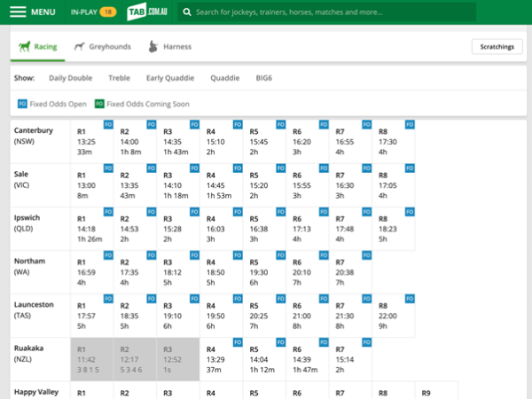The width and height of the screenshot is (532, 399).
Task: Open Canterbury R2 at 14:00
Action: pyautogui.click(x=135, y=142)
